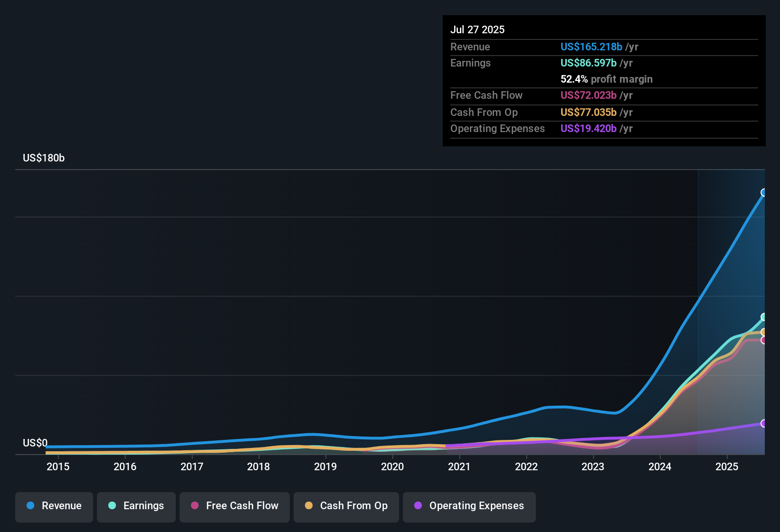Toggle the Cash From Op series visibility

coord(346,506)
